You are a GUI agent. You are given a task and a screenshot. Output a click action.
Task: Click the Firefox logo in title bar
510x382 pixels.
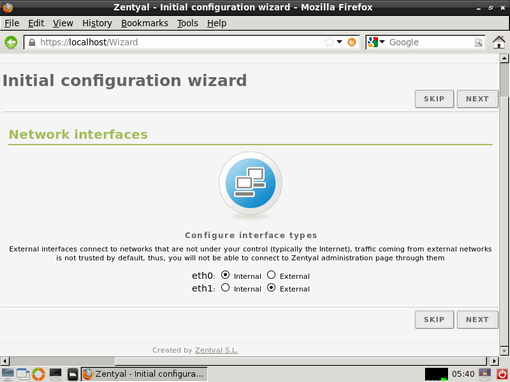point(7,7)
